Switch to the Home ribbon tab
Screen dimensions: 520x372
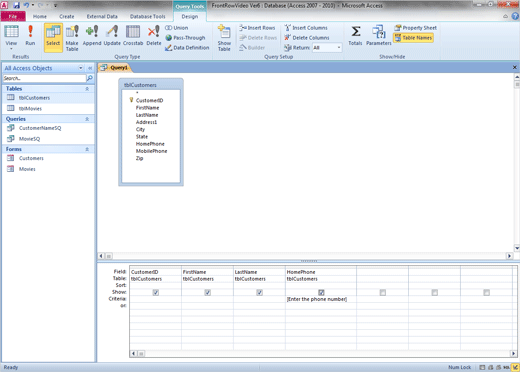pos(40,16)
